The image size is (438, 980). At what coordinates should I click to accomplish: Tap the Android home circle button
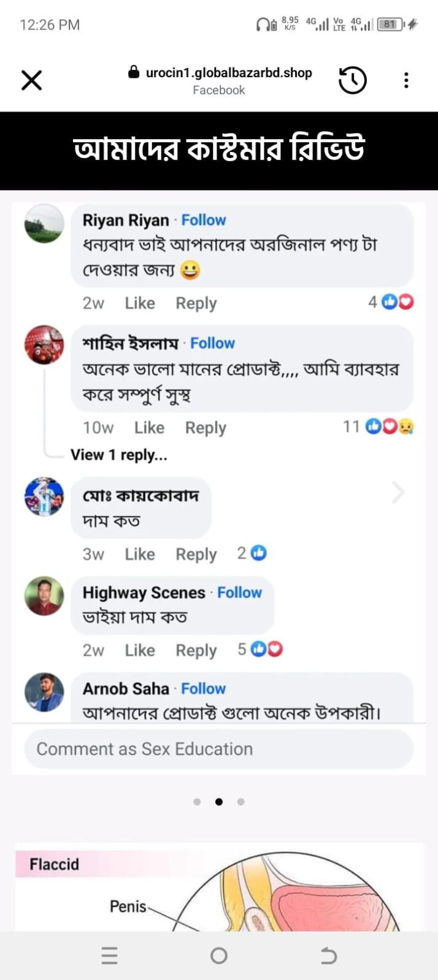219,955
